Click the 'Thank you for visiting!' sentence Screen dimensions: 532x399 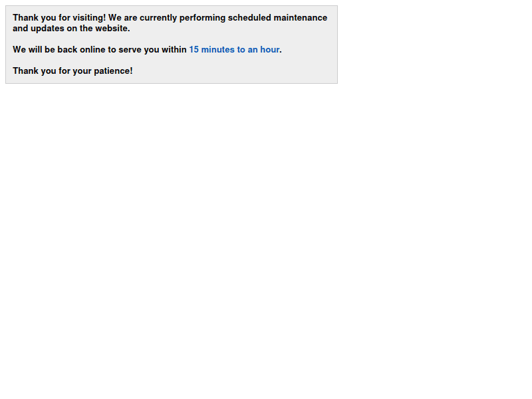pos(59,18)
